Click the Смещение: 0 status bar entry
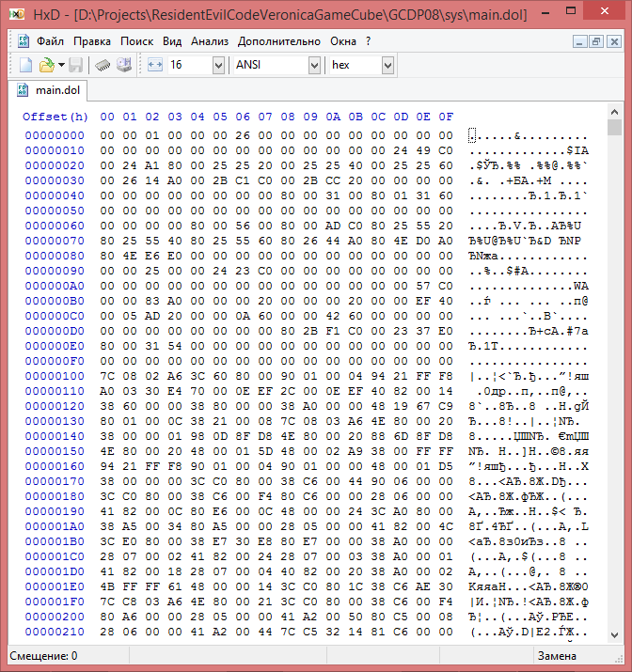The width and height of the screenshot is (632, 672). click(44, 656)
